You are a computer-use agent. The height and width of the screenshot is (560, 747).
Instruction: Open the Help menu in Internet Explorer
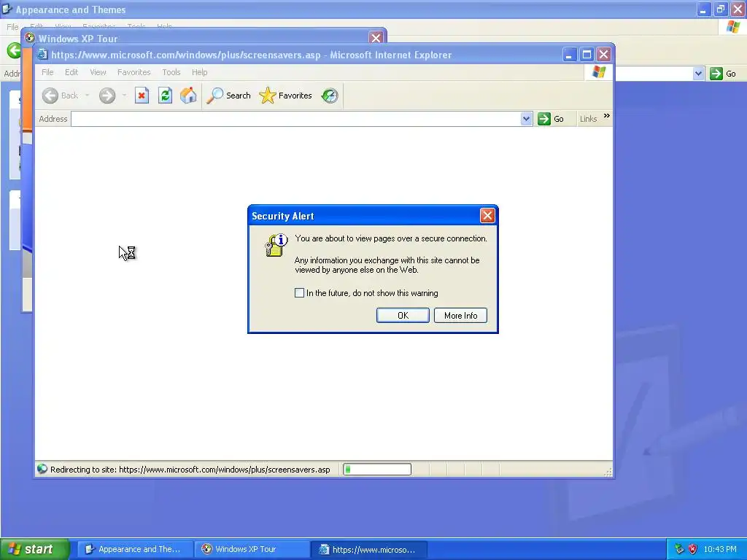(200, 72)
